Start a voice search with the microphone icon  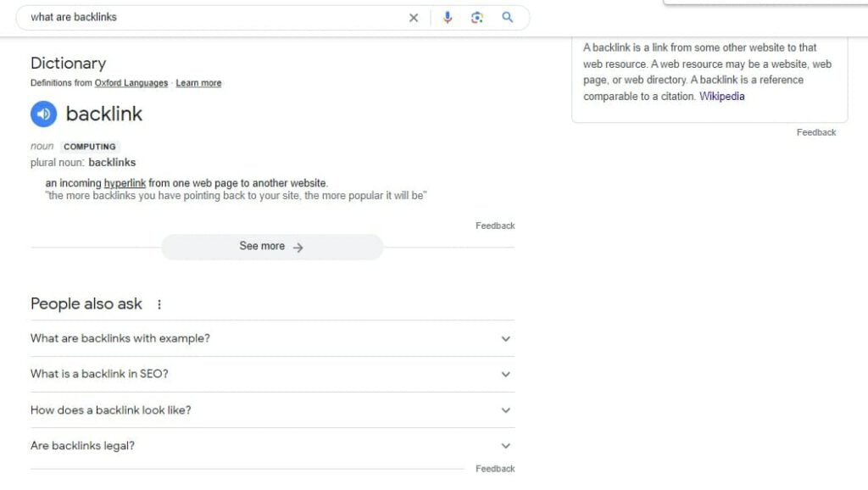448,17
